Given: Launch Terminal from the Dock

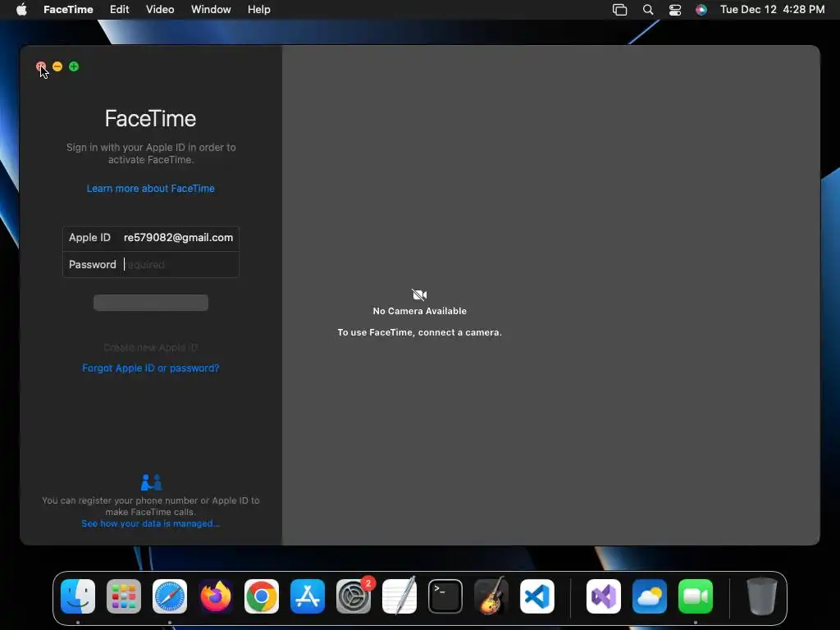Looking at the screenshot, I should pos(445,596).
